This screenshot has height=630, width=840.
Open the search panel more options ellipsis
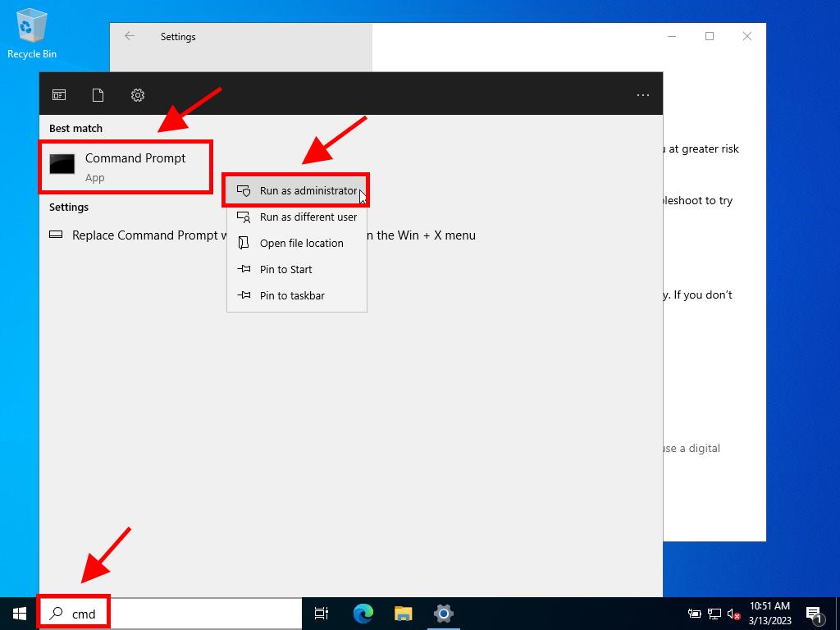pos(643,95)
